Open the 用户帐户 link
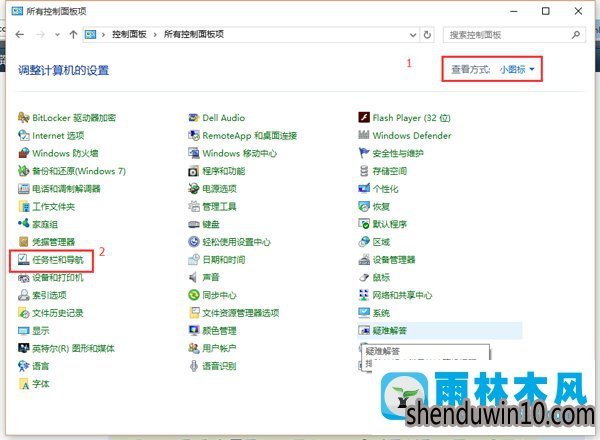 click(219, 348)
